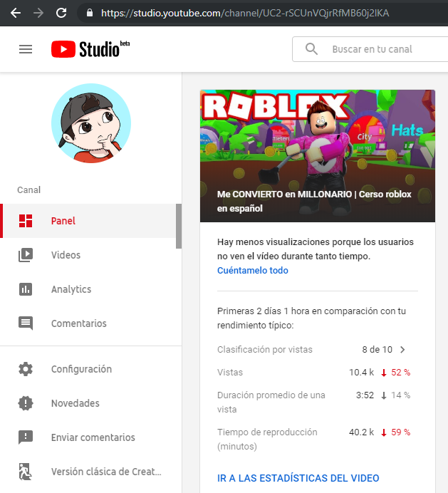Click the Enviar comentarios feedback icon
Image resolution: width=448 pixels, height=493 pixels.
point(26,437)
